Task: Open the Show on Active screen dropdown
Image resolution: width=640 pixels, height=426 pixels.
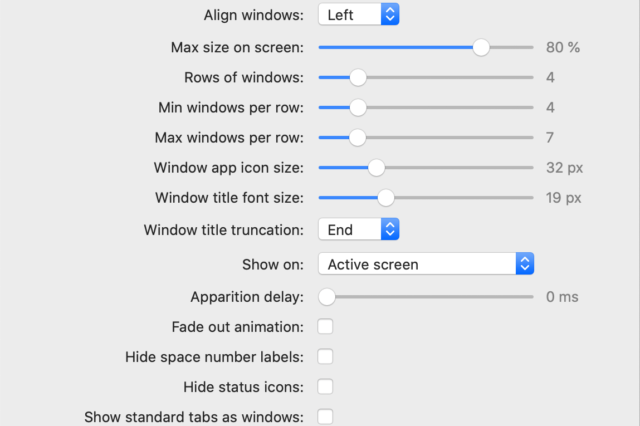Action: coord(426,264)
